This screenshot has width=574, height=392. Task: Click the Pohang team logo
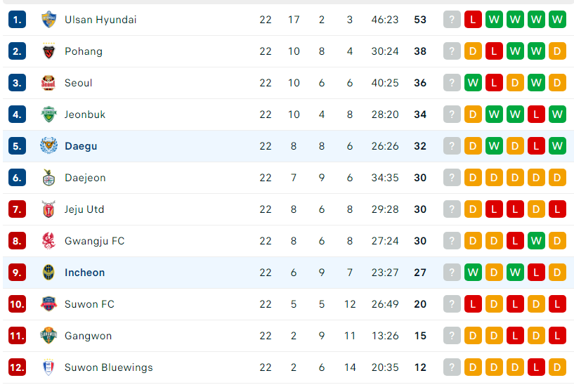(x=48, y=51)
